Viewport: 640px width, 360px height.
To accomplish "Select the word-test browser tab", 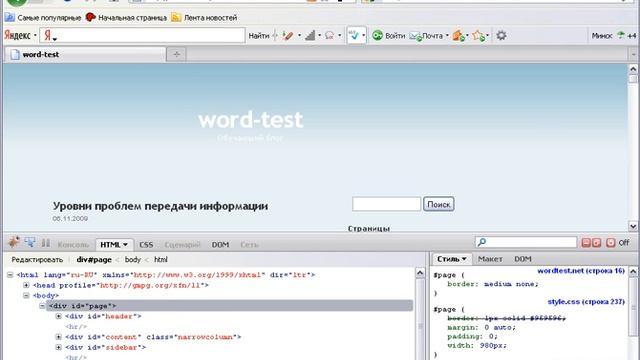I will coord(86,54).
